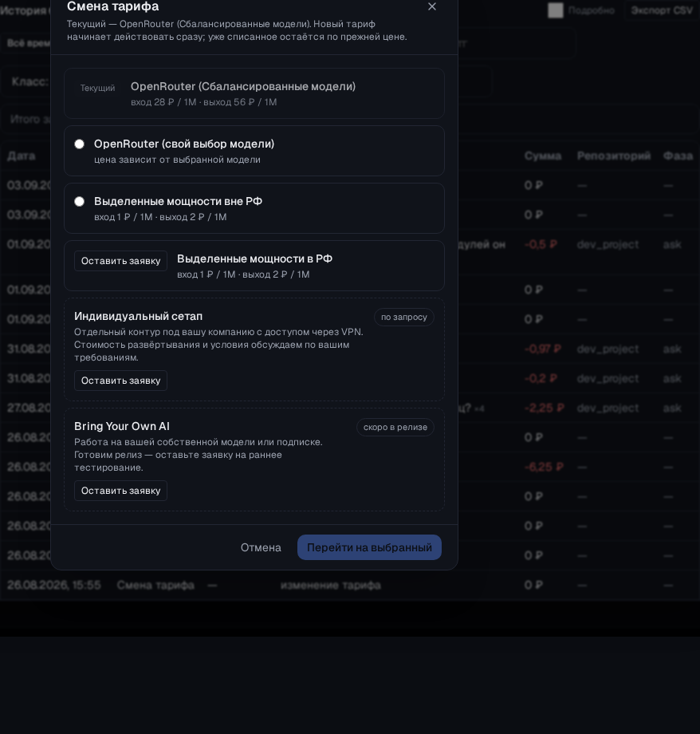
Task: Toggle the Подробно checkbox in background page
Action: click(x=556, y=10)
